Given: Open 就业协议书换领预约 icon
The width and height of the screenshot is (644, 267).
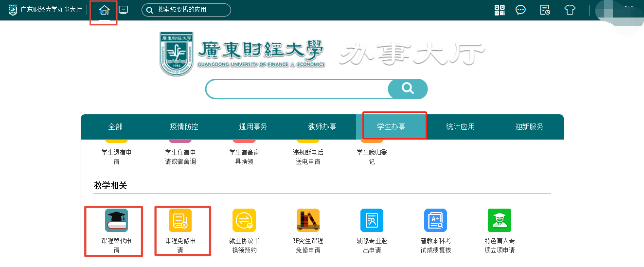Looking at the screenshot, I should point(244,220).
